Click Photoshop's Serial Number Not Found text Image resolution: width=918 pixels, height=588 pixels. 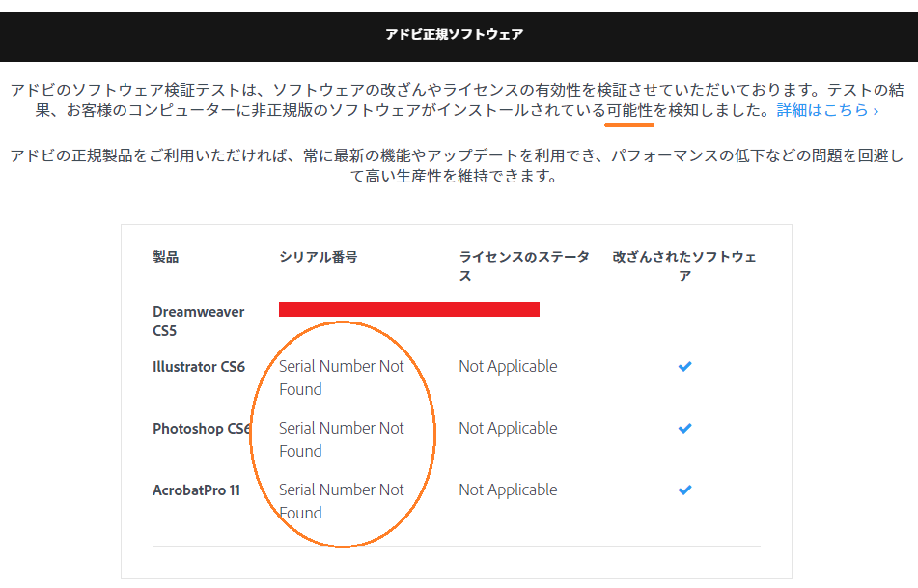point(341,439)
